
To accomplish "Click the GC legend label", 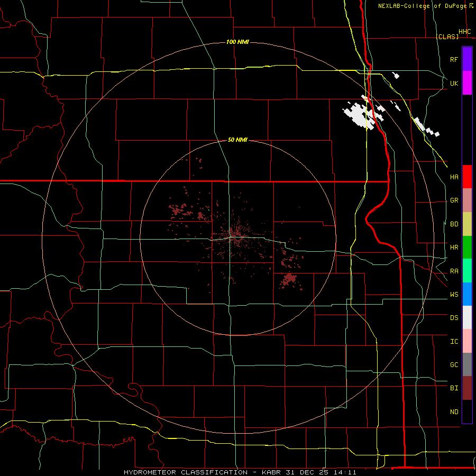I will click(454, 364).
